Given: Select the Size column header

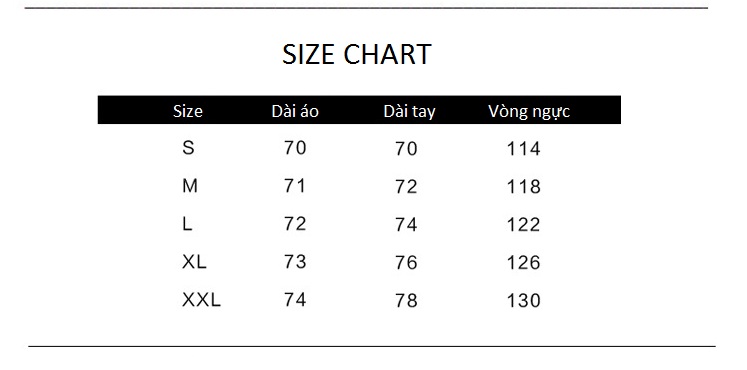Looking at the screenshot, I should pos(188,111).
